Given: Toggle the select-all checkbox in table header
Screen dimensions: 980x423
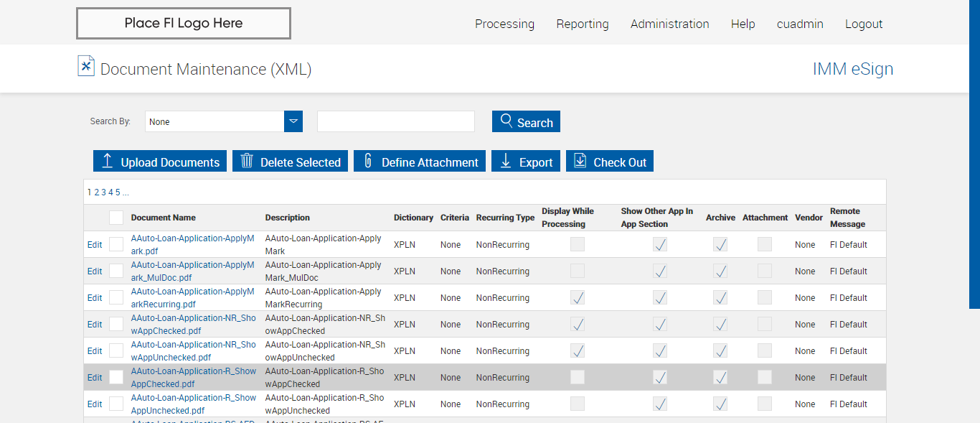Looking at the screenshot, I should [116, 218].
